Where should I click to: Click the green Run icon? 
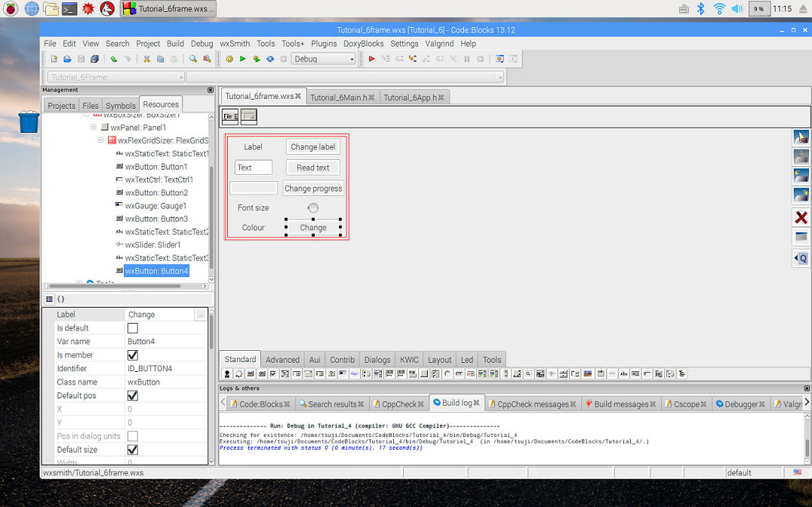click(242, 59)
